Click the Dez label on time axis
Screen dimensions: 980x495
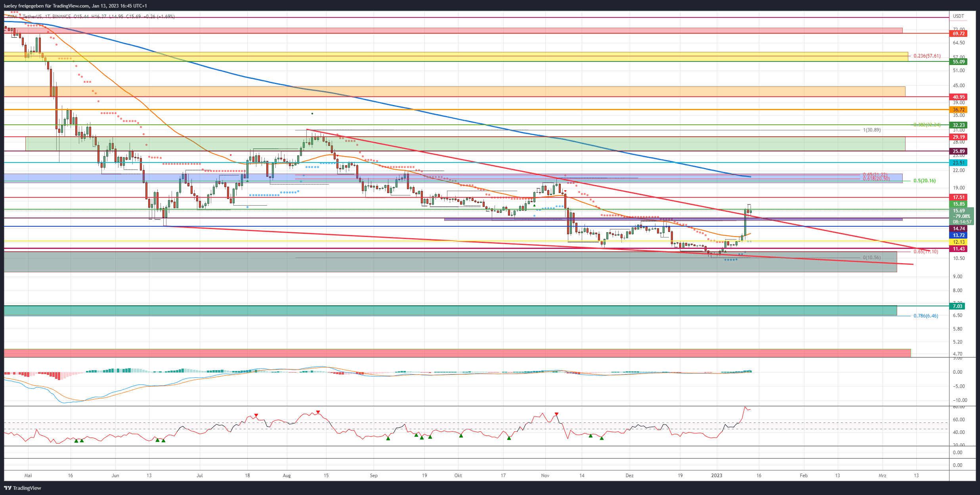[630, 476]
